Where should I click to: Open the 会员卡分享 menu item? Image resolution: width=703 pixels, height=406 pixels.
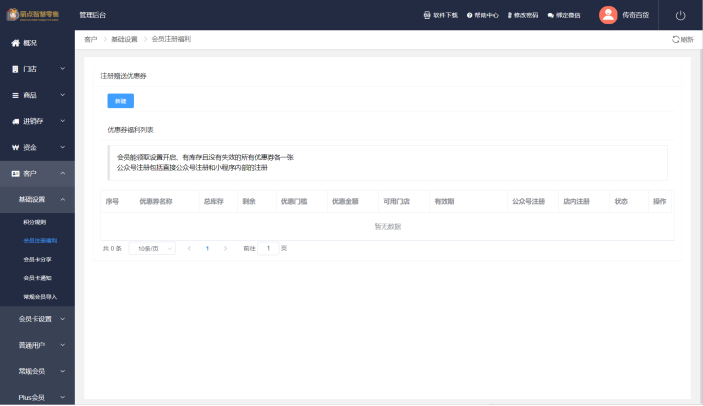coord(37,259)
